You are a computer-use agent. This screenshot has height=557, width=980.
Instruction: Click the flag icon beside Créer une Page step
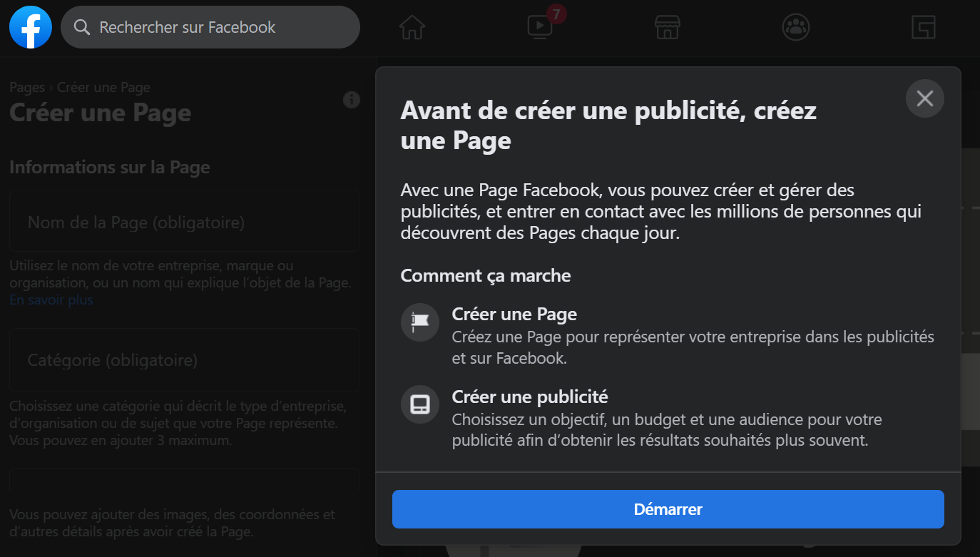(420, 322)
